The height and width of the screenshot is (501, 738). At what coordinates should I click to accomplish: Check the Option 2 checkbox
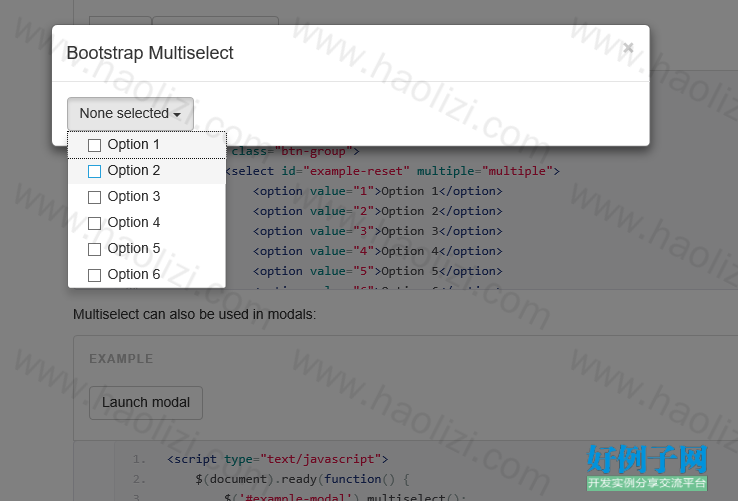95,171
